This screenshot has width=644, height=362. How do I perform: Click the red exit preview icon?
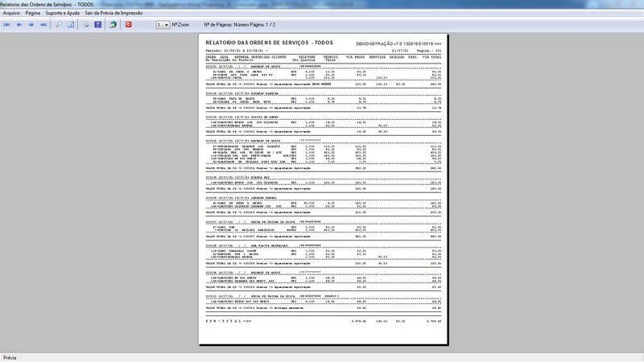coord(128,25)
